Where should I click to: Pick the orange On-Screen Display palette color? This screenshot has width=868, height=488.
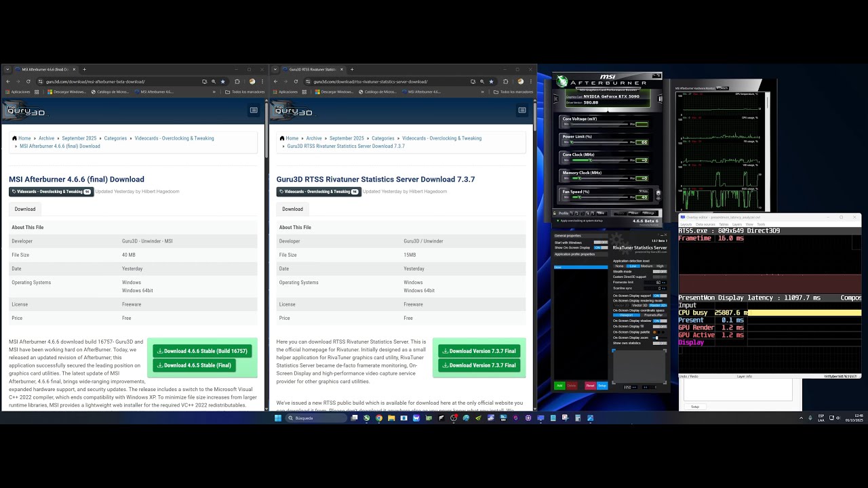655,332
